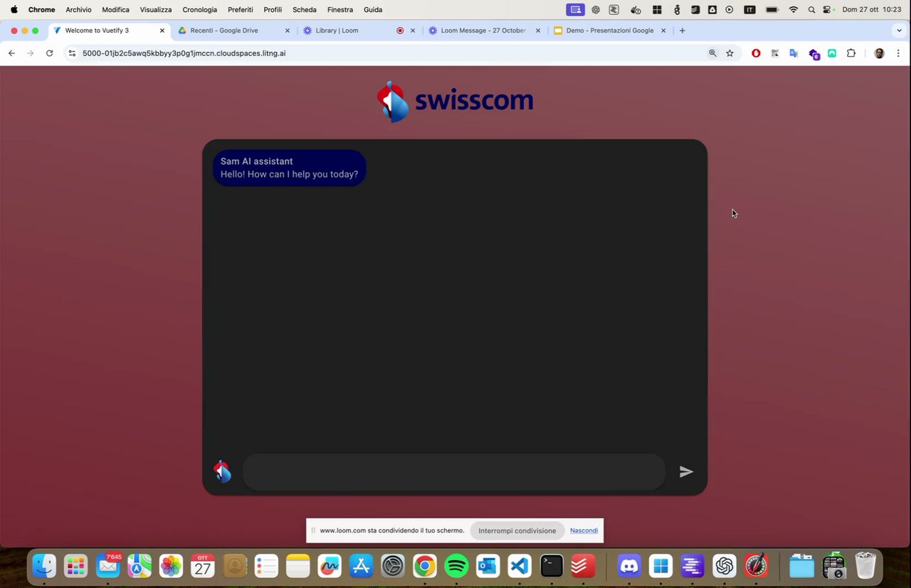This screenshot has width=911, height=588.
Task: Open Launchpad from the Dock
Action: coord(75,567)
